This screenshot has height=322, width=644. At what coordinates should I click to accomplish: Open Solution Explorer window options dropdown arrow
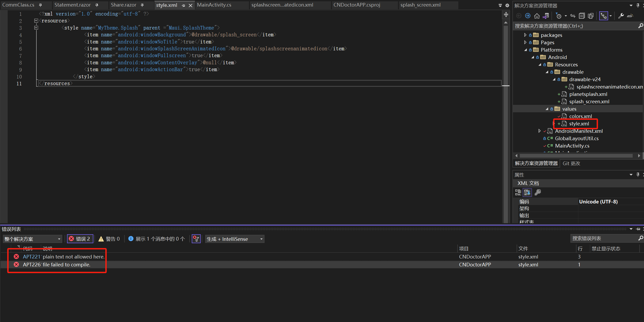pyautogui.click(x=631, y=5)
